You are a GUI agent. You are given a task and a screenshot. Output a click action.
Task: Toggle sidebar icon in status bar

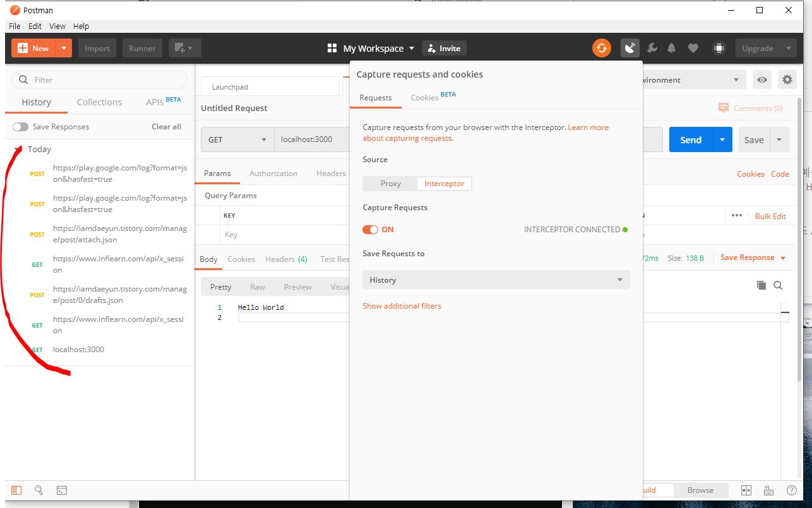tap(16, 490)
